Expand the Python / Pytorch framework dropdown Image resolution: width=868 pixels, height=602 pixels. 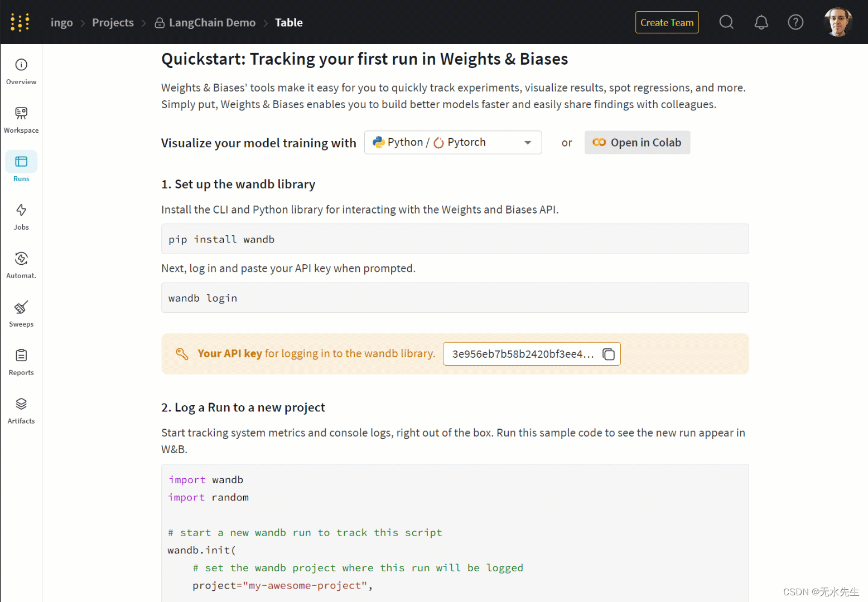coord(453,143)
